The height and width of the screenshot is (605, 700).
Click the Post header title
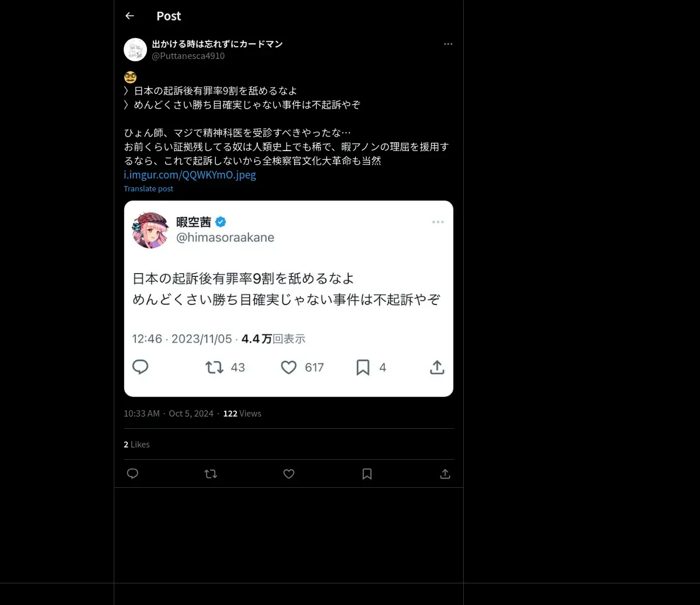coord(169,16)
